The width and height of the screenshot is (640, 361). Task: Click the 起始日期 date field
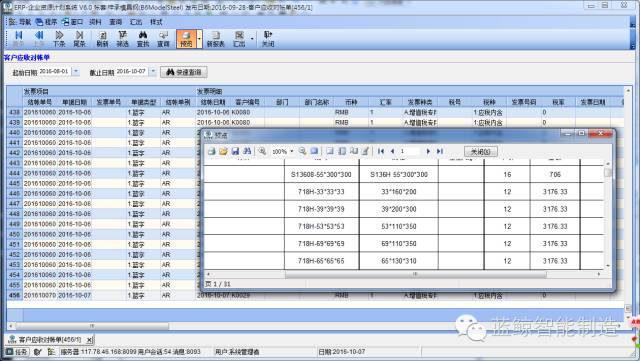click(55, 71)
